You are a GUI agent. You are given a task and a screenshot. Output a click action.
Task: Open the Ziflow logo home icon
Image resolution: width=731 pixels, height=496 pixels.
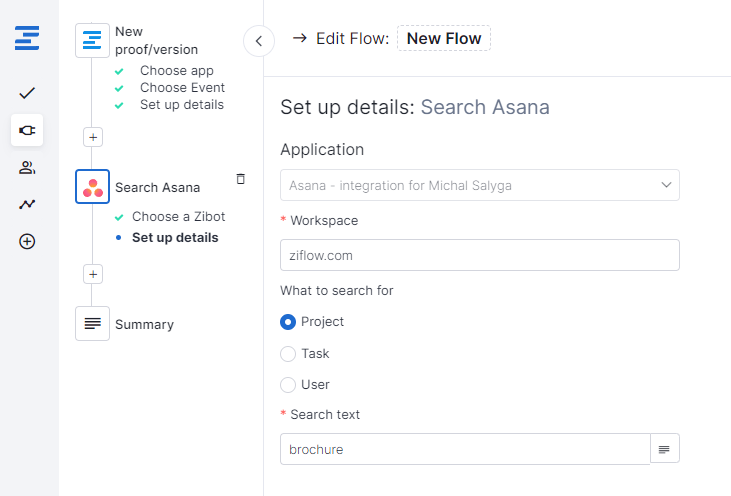tap(27, 38)
